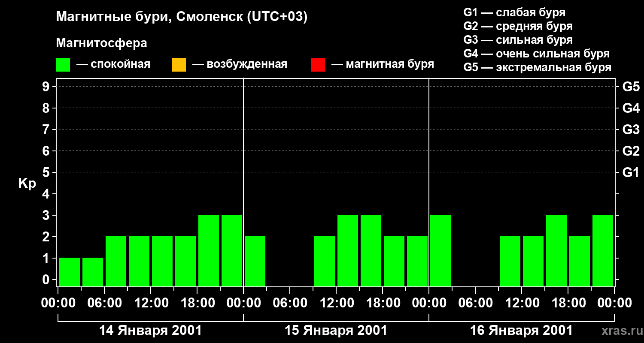Click the '18:00' tick label for 14 January
644x343 pixels.
point(197,303)
